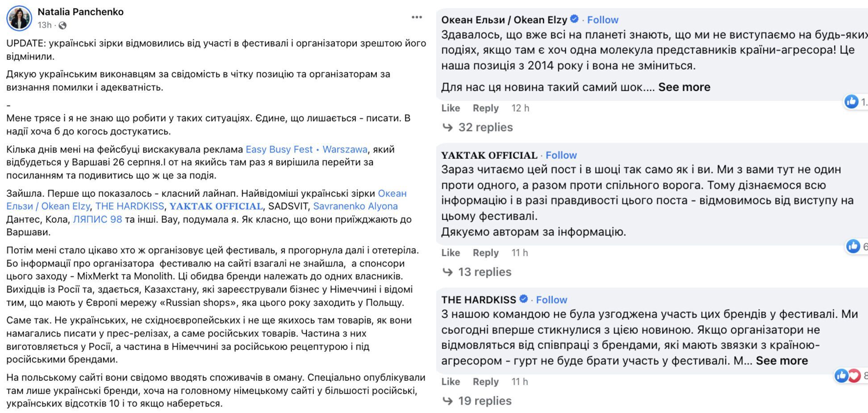Open the three-dot post options menu
Viewport: 868px width, 413px height.
tap(417, 17)
